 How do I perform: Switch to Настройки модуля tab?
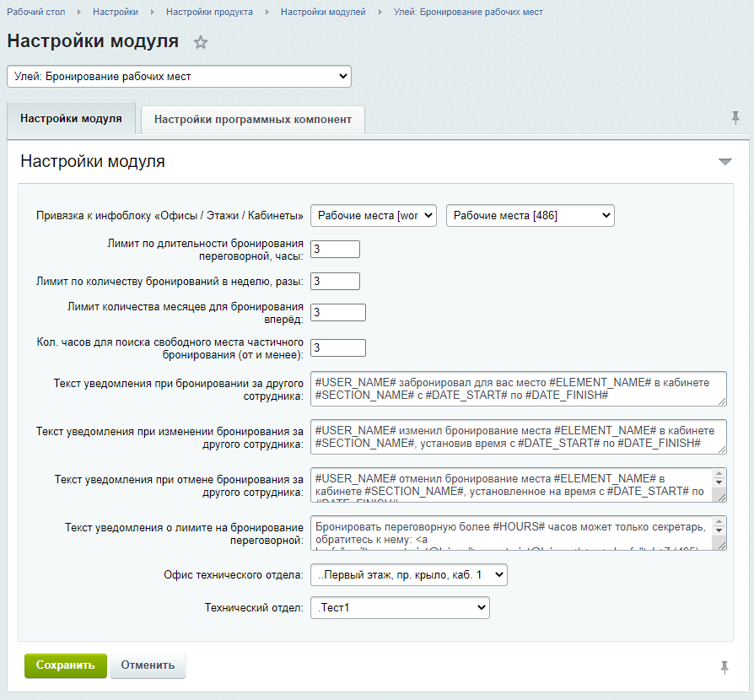pyautogui.click(x=71, y=118)
